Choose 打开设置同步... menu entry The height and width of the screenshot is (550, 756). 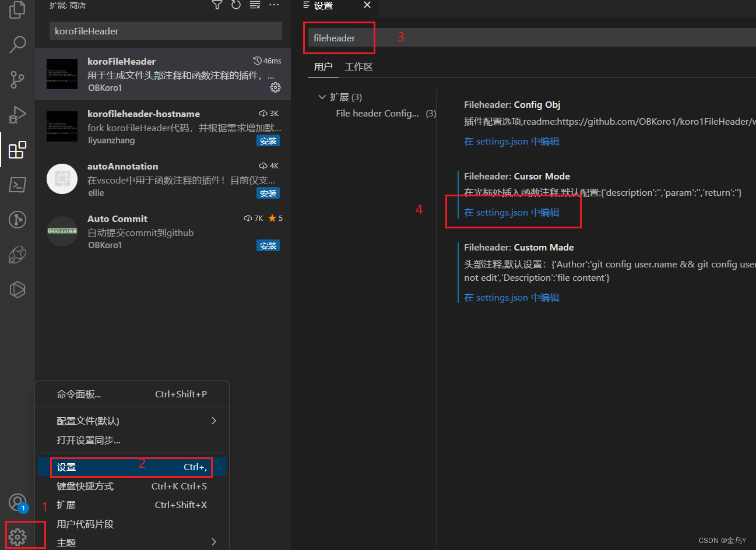(132, 440)
